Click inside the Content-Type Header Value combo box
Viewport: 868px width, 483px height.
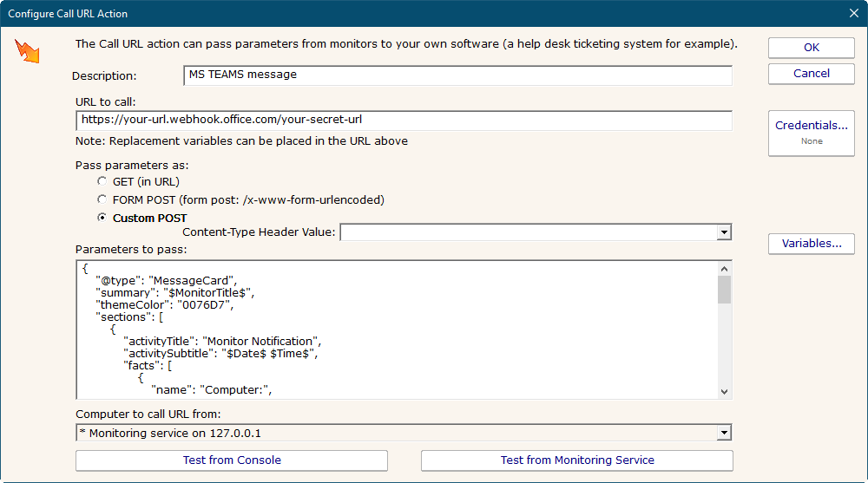coord(528,232)
